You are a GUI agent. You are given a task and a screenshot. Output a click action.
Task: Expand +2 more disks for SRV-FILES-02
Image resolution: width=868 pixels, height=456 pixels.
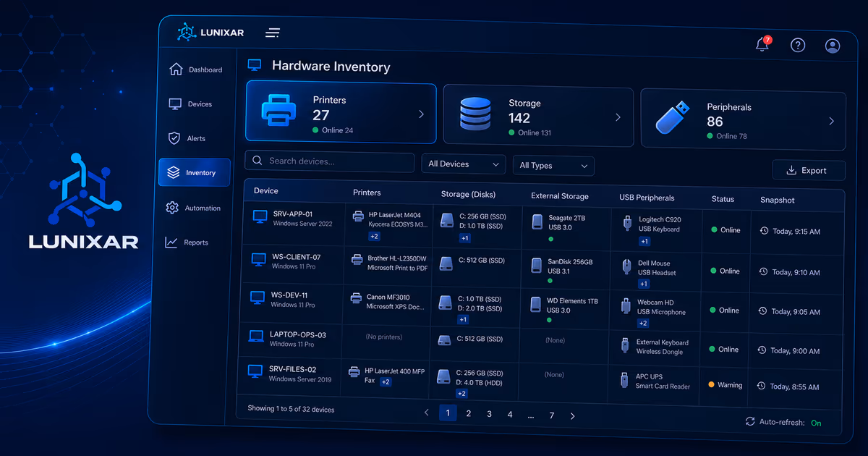tap(461, 393)
